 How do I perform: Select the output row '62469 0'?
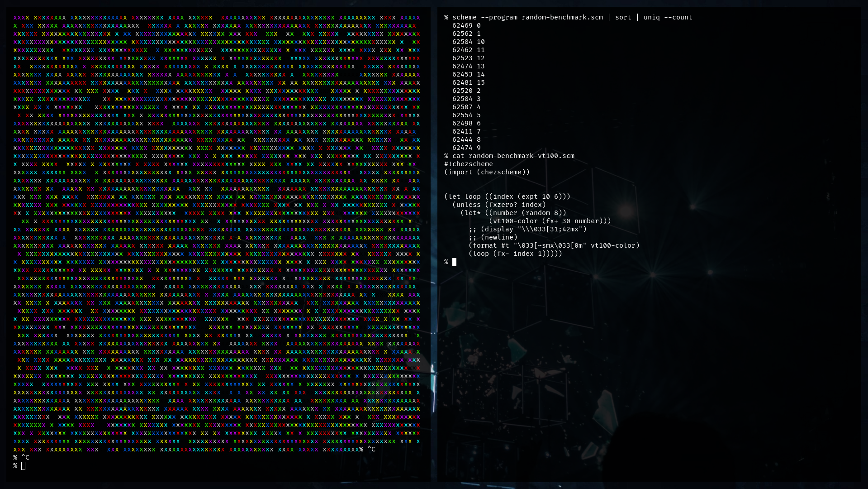pos(466,25)
